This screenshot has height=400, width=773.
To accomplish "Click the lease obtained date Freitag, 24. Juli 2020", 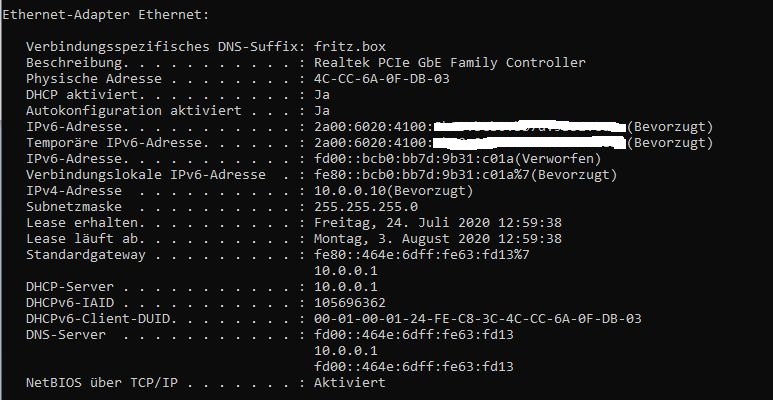I will tap(402, 223).
